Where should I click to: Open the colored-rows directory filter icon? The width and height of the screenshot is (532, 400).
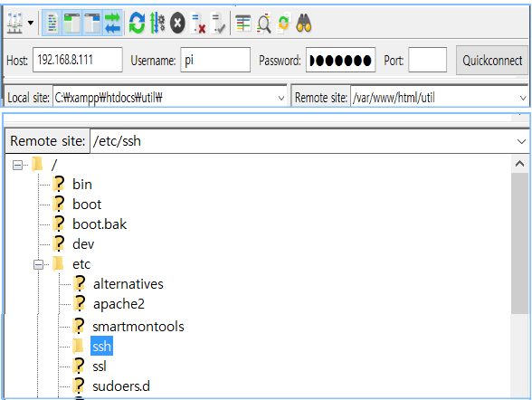coord(242,23)
